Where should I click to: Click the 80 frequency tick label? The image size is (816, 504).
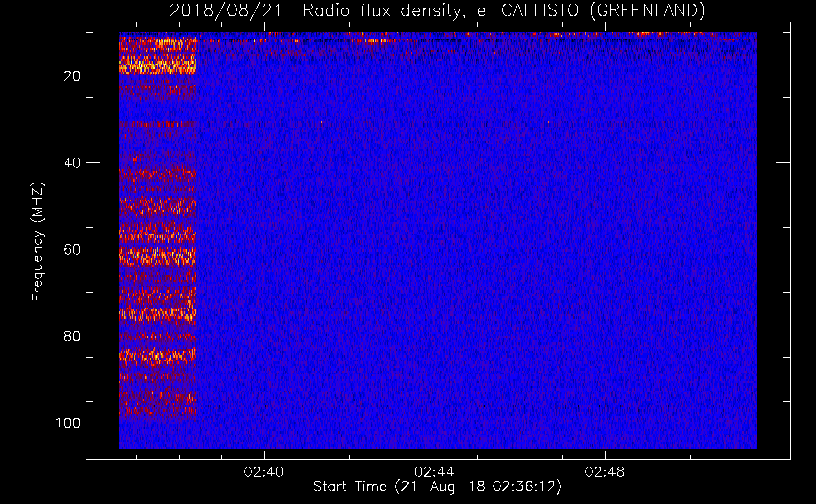coord(72,336)
